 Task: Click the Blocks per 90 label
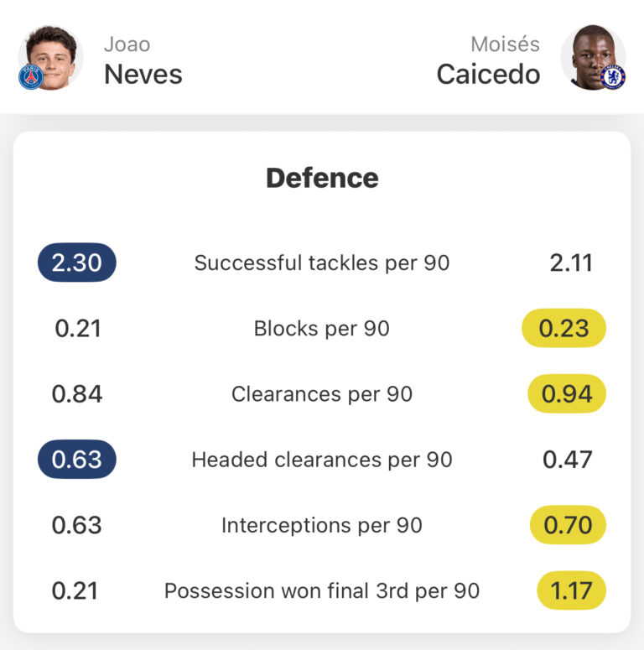click(322, 328)
